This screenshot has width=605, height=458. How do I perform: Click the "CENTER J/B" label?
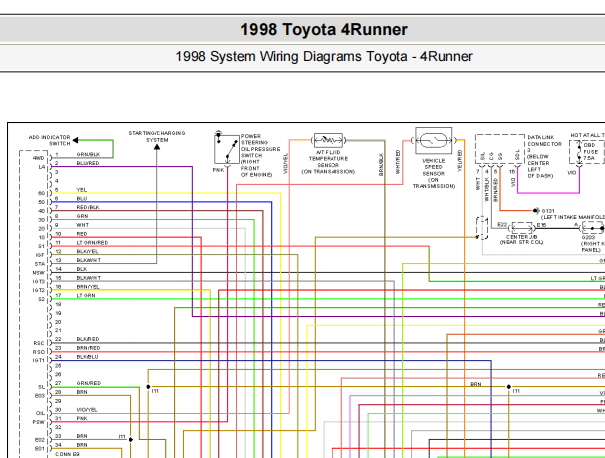522,237
